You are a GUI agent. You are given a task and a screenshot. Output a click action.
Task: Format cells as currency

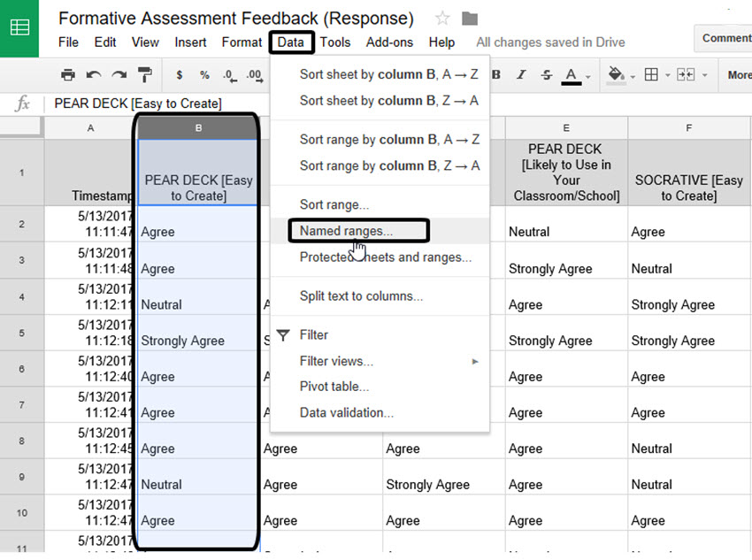[x=180, y=75]
